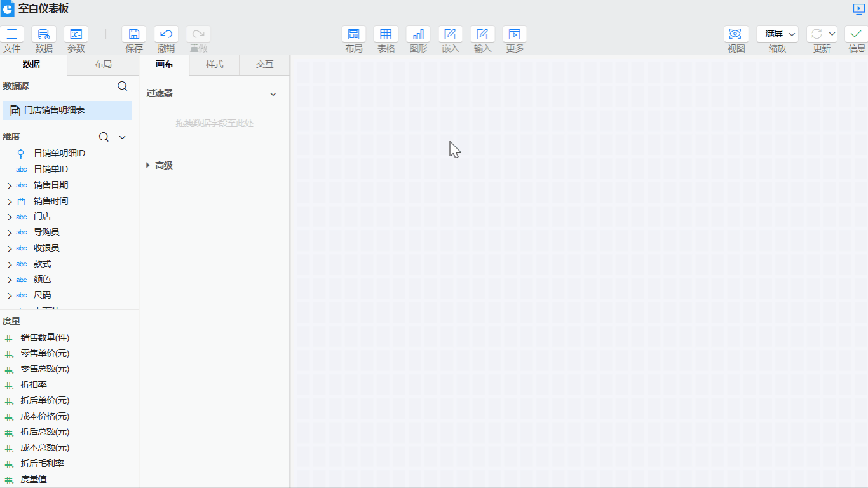Undo last action with 撤销 icon
Image resolution: width=868 pixels, height=488 pixels.
tap(166, 34)
